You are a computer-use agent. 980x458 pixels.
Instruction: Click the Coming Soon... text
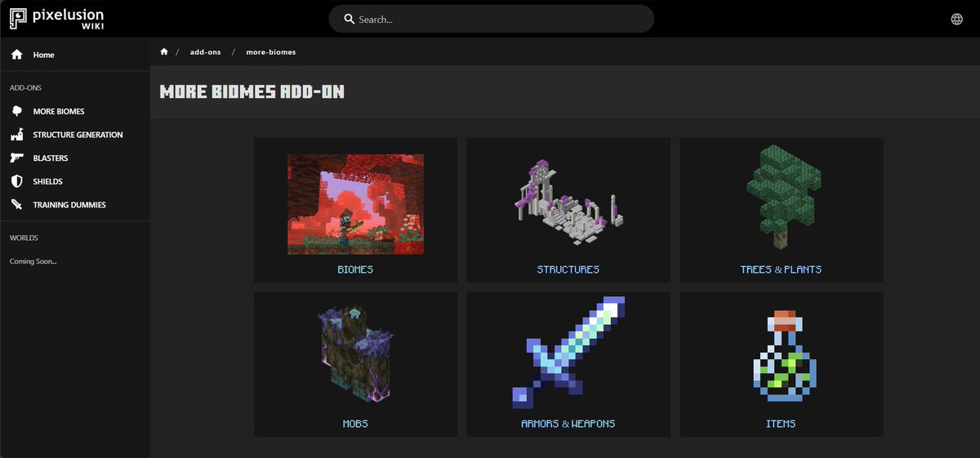point(33,261)
